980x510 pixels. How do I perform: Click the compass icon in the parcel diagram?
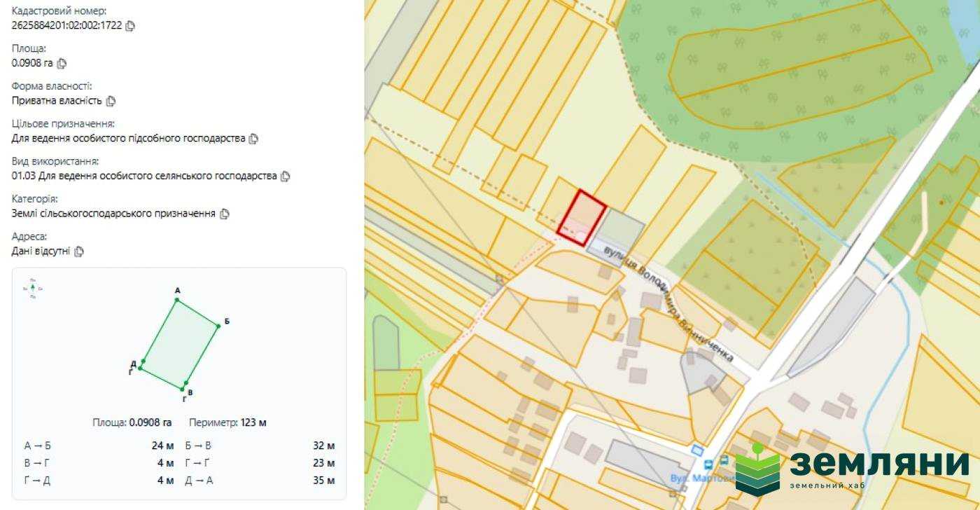pyautogui.click(x=33, y=288)
